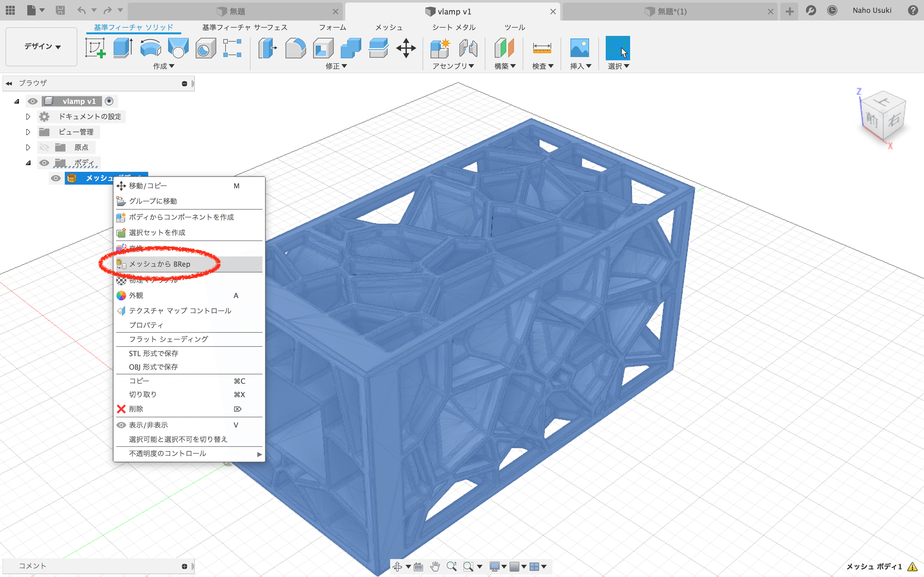
Task: Toggle visibility eye of mesh body item
Action: 56,178
